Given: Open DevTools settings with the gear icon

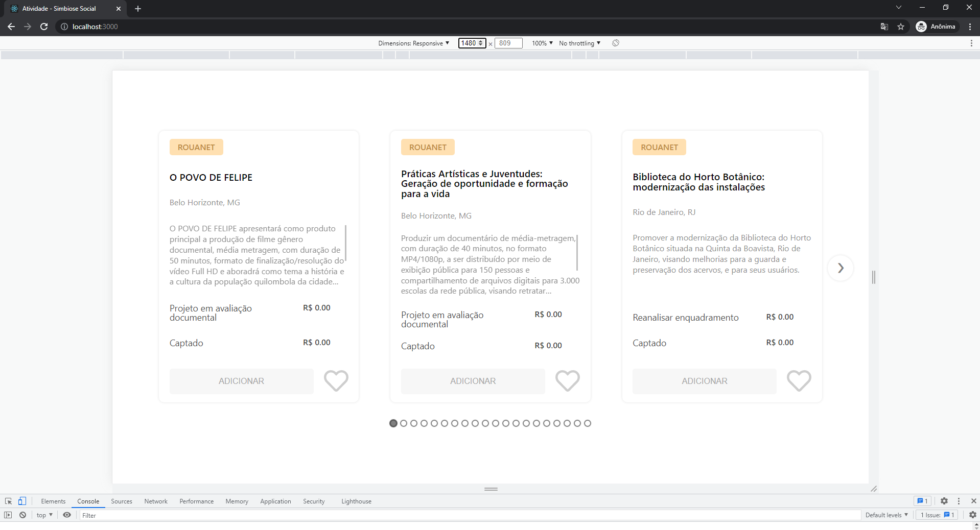Looking at the screenshot, I should [944, 501].
